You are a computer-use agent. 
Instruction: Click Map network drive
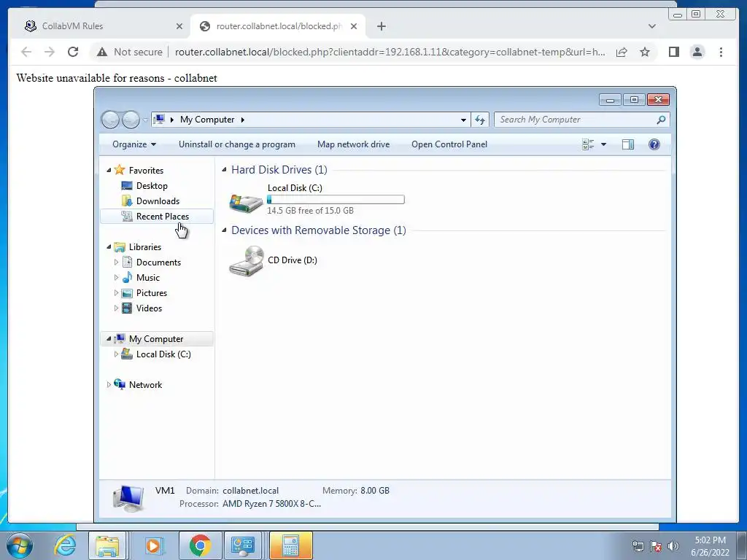[354, 144]
